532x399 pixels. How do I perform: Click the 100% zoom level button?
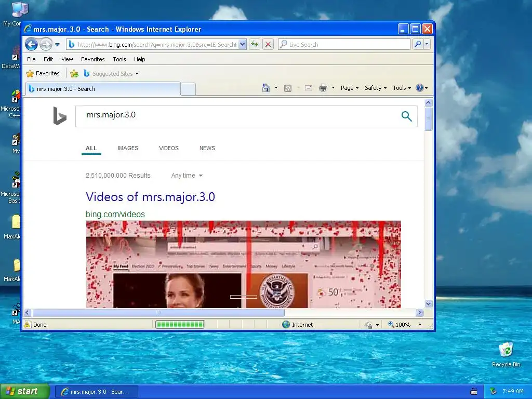click(x=400, y=325)
